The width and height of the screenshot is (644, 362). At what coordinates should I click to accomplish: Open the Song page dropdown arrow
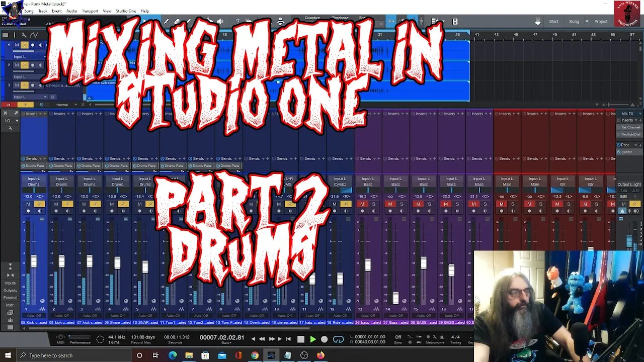tap(587, 22)
